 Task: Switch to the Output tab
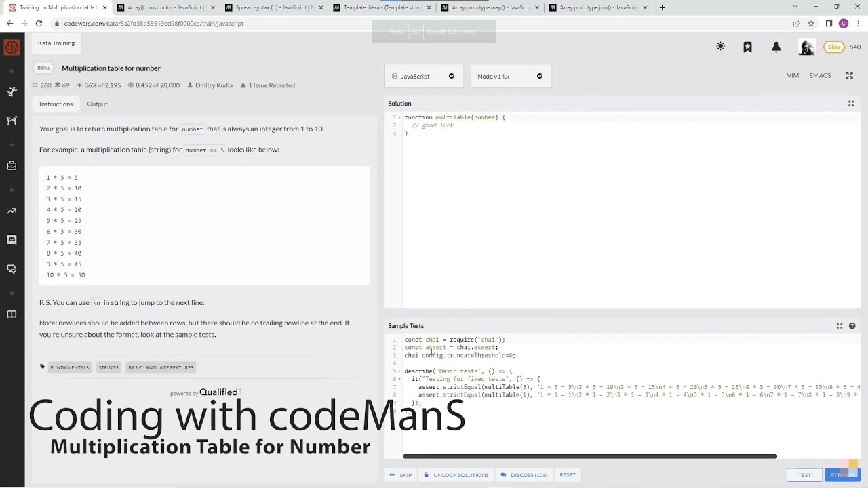[x=97, y=104]
